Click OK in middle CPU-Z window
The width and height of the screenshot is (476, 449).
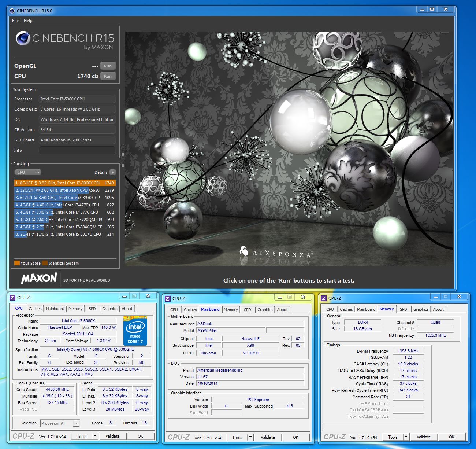pos(296,437)
